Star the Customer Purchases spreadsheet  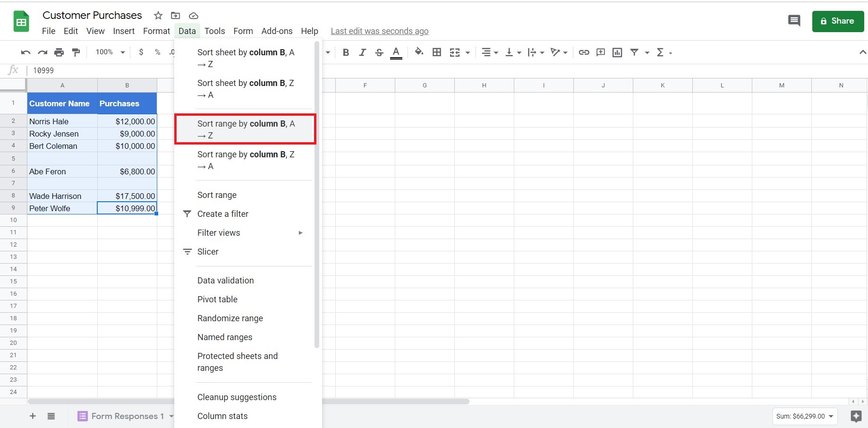[158, 15]
